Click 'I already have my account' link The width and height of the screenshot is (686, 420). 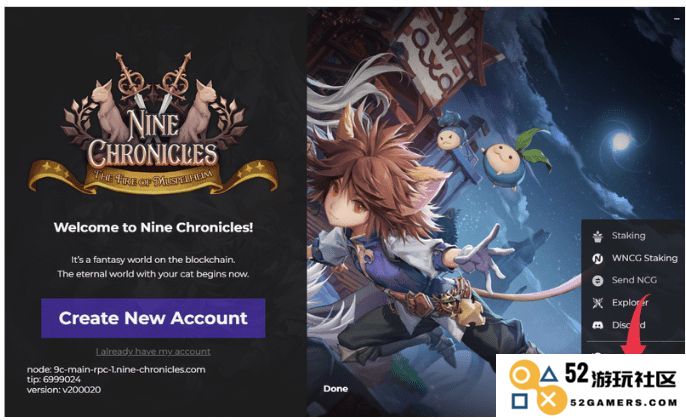point(153,351)
